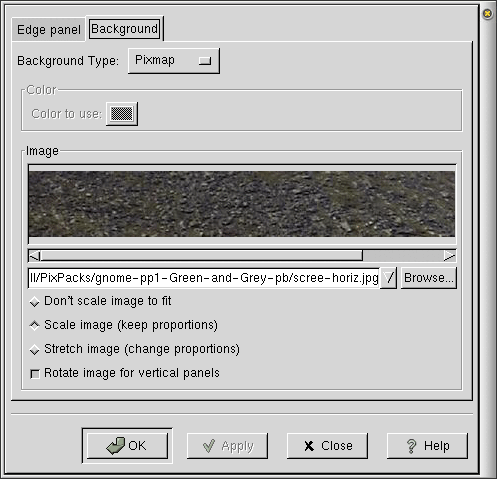Screen dimensions: 497x479
Task: Expand the image file path history arrow
Action: pos(388,278)
